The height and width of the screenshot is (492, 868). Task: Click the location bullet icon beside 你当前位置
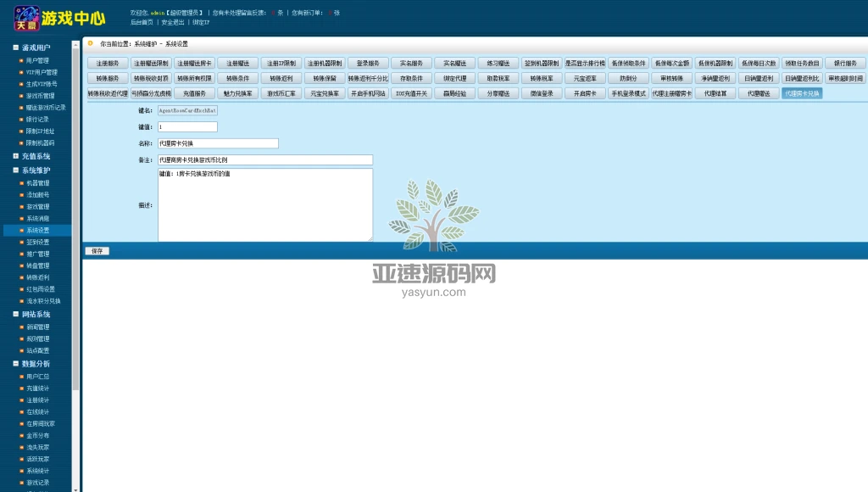click(91, 42)
